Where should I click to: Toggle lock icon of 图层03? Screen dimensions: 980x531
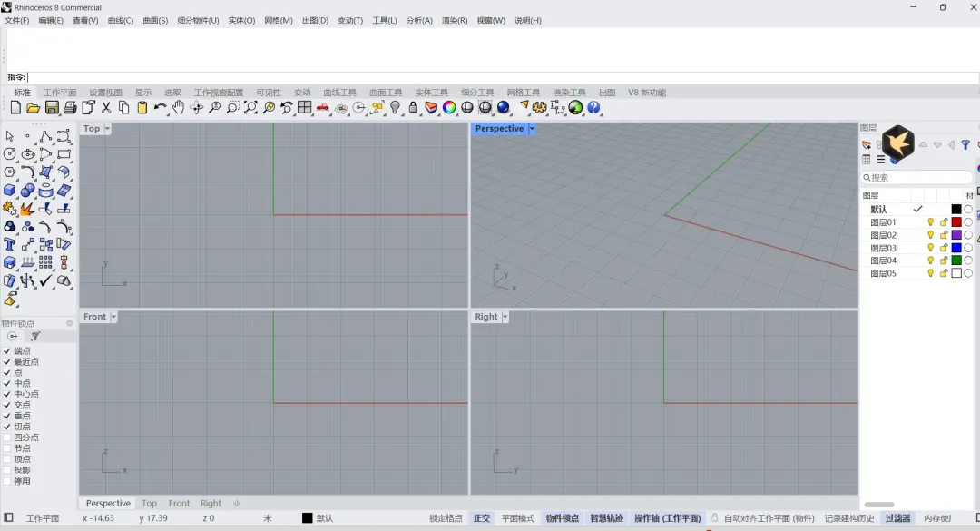pos(944,248)
